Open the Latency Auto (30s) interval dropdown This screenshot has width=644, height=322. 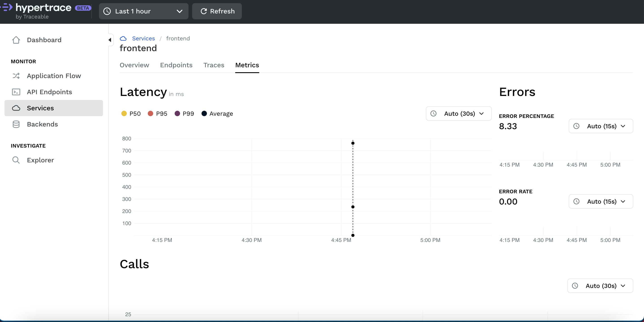click(x=459, y=114)
